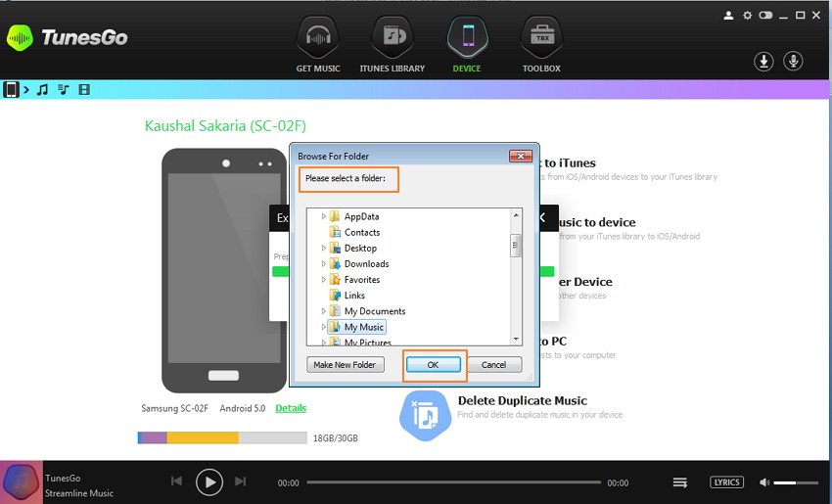Play the current track

click(x=209, y=482)
